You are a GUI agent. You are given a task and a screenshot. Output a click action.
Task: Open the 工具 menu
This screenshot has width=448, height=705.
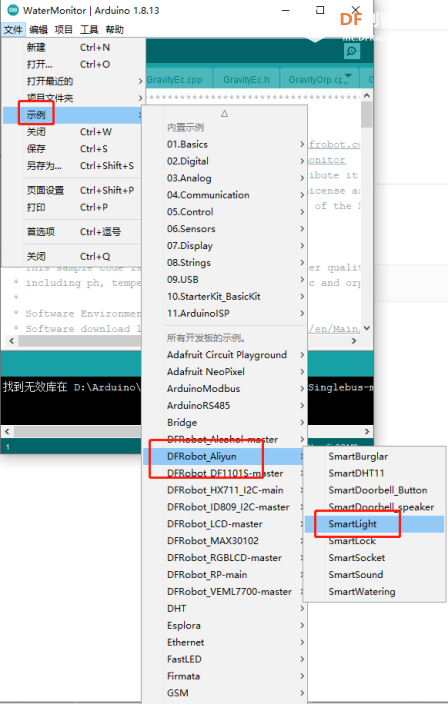89,30
